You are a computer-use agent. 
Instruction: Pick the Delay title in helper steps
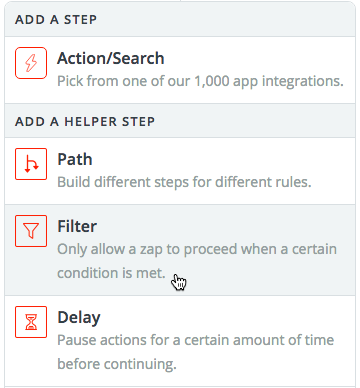click(x=79, y=318)
